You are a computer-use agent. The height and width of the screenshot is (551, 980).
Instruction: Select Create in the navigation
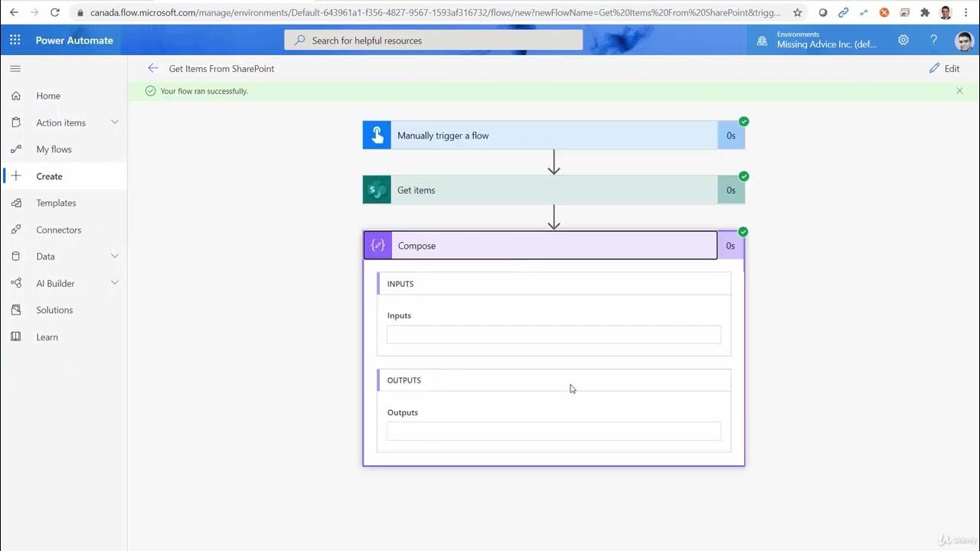point(49,176)
